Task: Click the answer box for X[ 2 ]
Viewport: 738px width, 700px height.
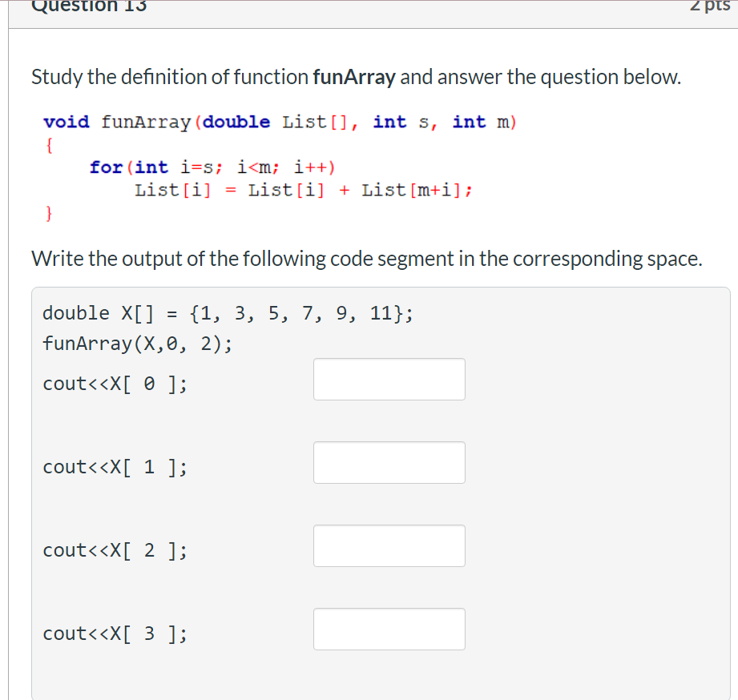Action: [389, 545]
